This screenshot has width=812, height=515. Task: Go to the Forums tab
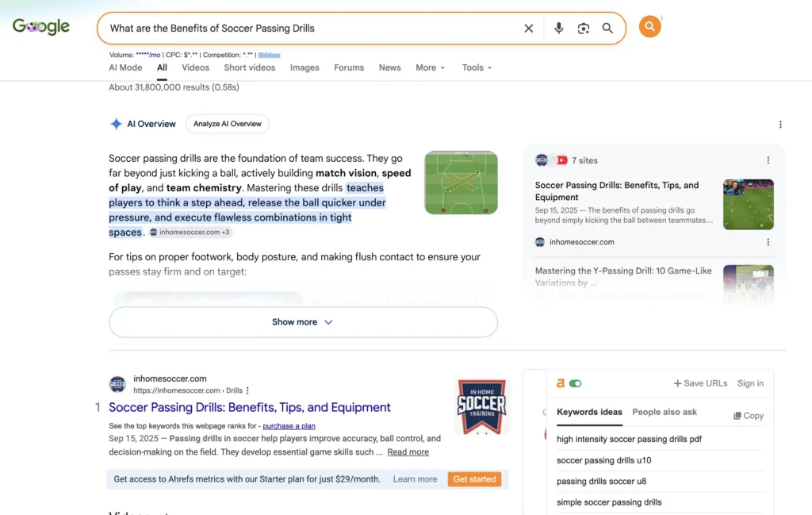(349, 68)
